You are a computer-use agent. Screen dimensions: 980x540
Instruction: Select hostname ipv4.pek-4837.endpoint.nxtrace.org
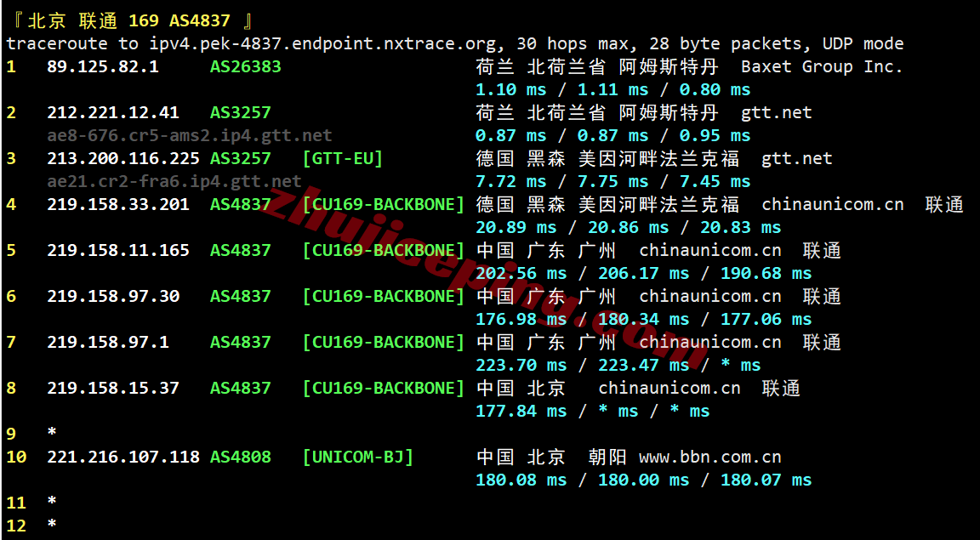[324, 43]
